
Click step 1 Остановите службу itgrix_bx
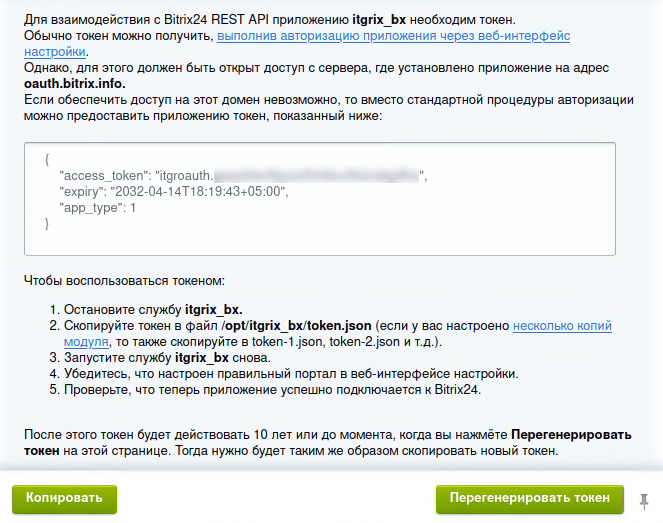click(153, 309)
